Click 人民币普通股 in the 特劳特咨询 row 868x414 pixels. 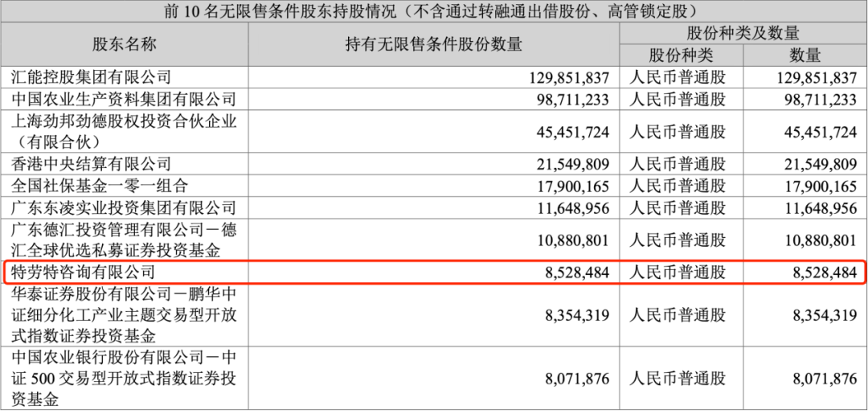tap(677, 273)
